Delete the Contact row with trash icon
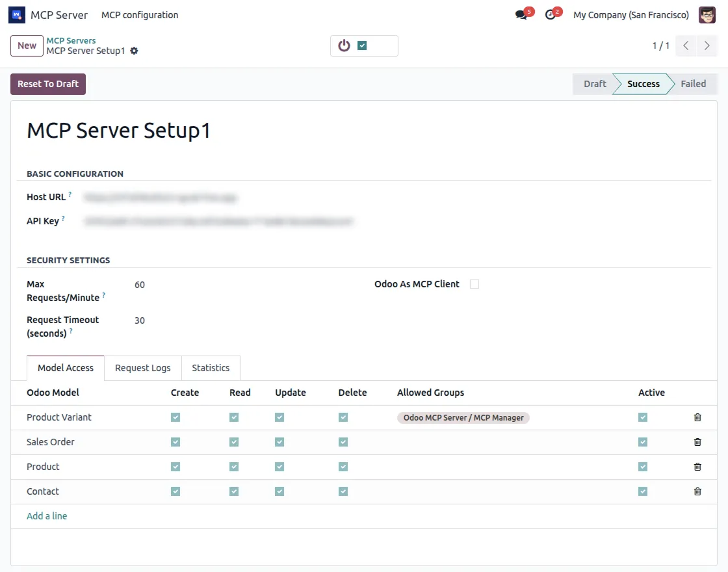Image resolution: width=728 pixels, height=572 pixels. click(x=697, y=491)
